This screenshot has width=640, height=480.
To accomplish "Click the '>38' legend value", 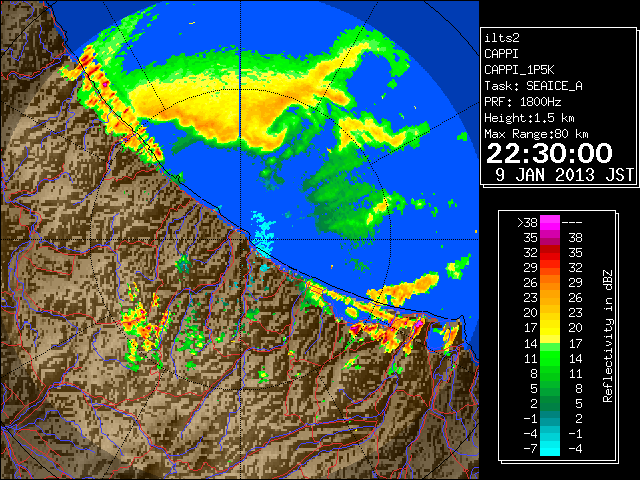I will click(x=527, y=223).
